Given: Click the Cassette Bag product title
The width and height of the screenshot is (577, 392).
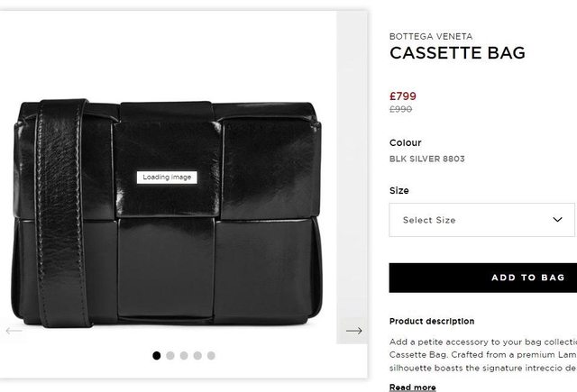Looking at the screenshot, I should coord(457,53).
